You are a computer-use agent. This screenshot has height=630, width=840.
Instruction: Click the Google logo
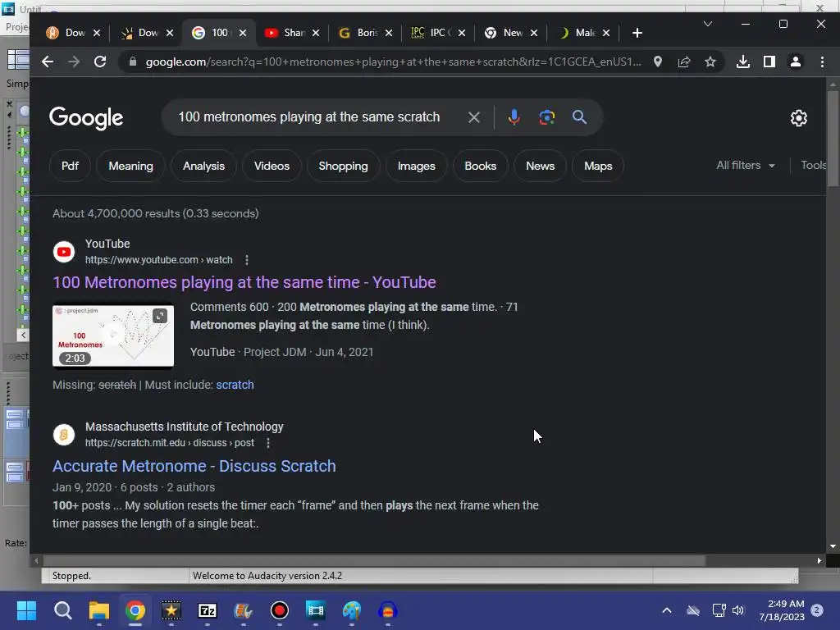coord(86,118)
